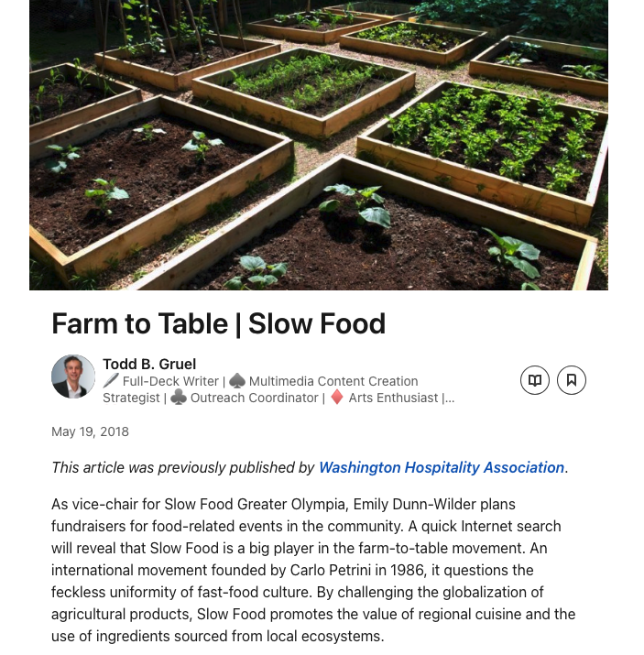Viewport: 644px width, 655px height.
Task: Click the red diamond icon before Arts Enthusiast
Action: pyautogui.click(x=337, y=398)
